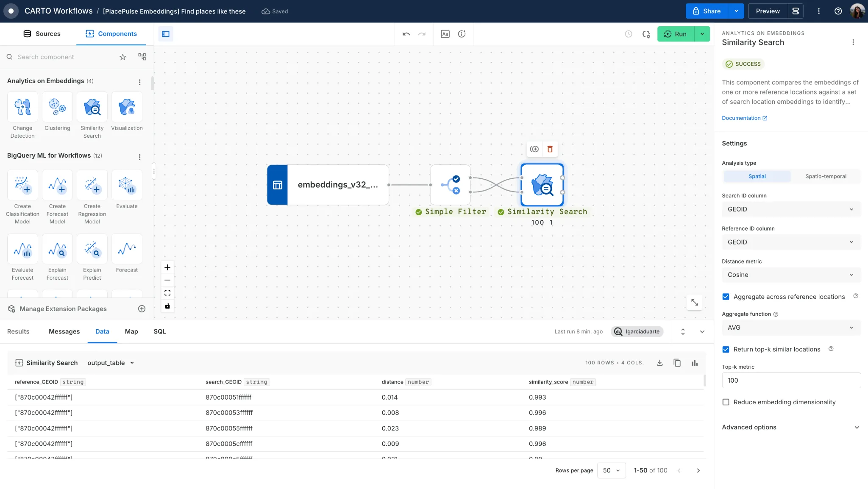868x489 pixels.
Task: Pick the Similarity Search component in sidebar
Action: pyautogui.click(x=92, y=107)
